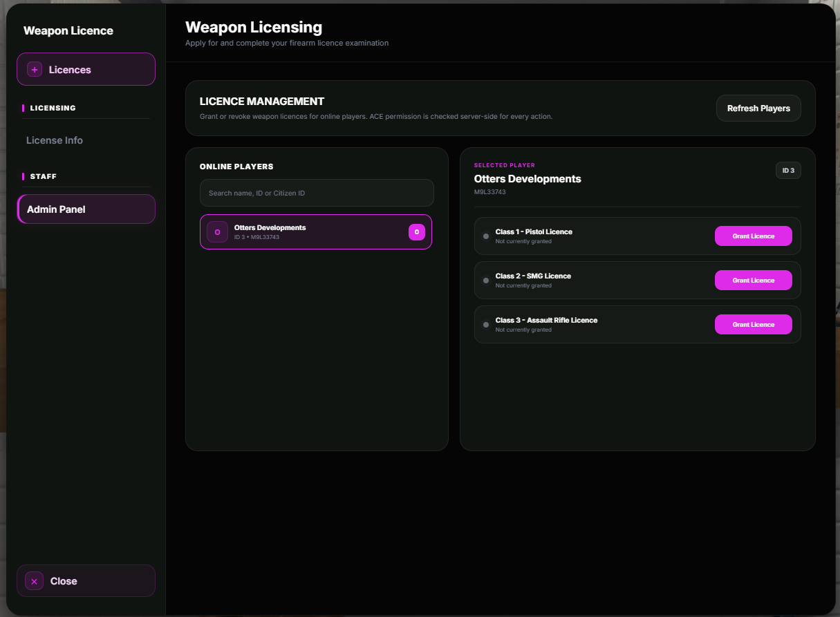This screenshot has width=840, height=617.
Task: Click the Class 1 - Pistol Licence label
Action: tap(534, 232)
